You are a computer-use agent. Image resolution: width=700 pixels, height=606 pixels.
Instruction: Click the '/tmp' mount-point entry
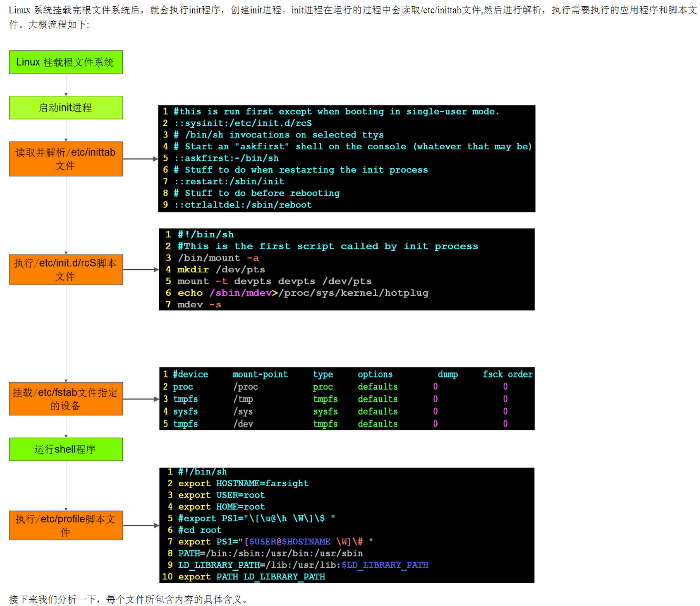243,399
